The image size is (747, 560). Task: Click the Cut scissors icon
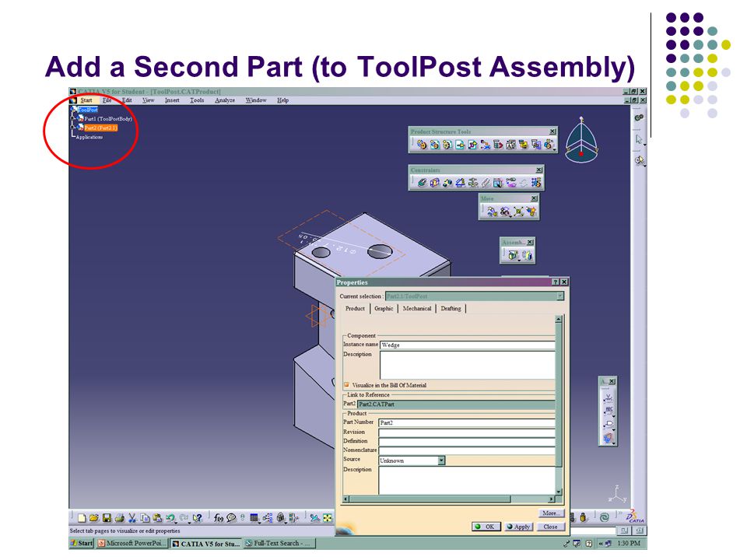(132, 518)
